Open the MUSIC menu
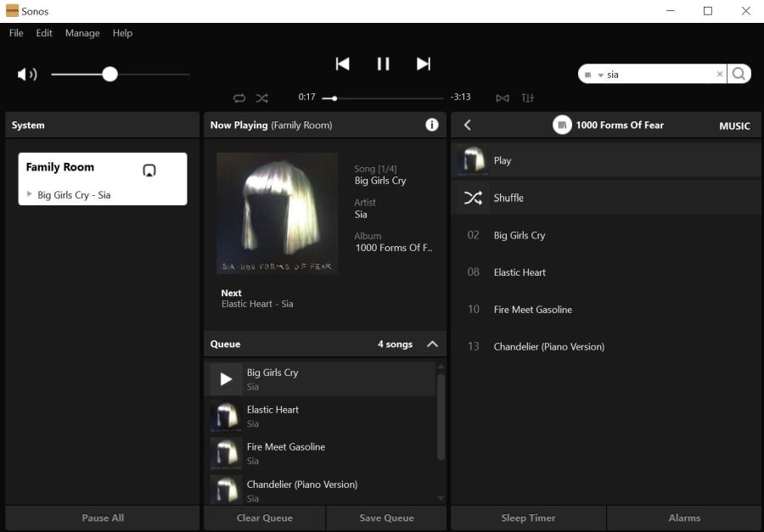The width and height of the screenshot is (764, 532). pos(734,126)
